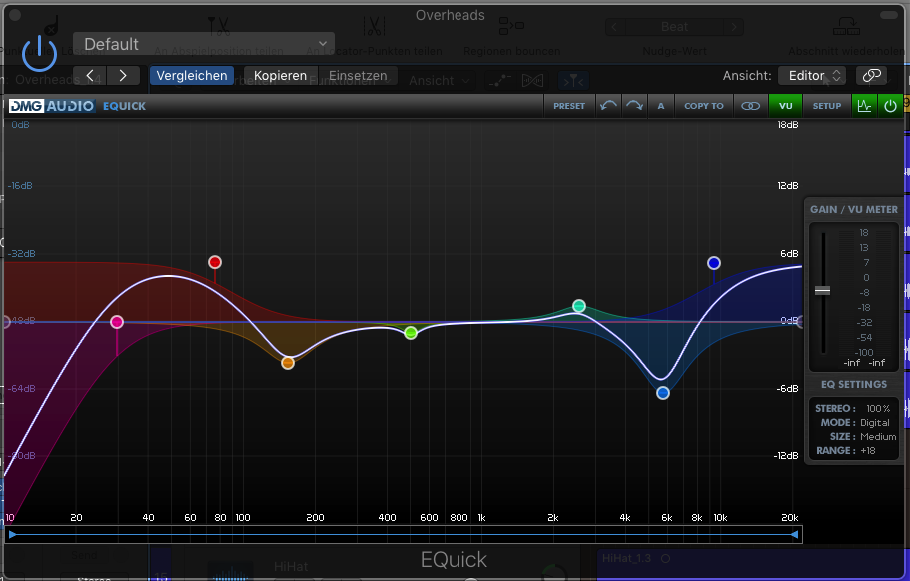
Task: Click the EQuick redo arrow
Action: coord(634,106)
